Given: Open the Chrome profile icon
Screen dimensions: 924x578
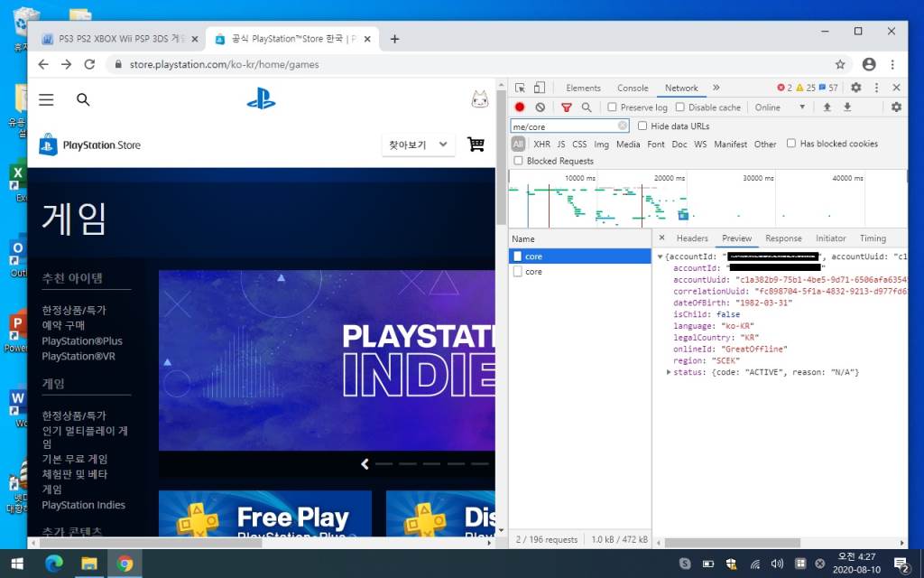Looking at the screenshot, I should tap(869, 64).
